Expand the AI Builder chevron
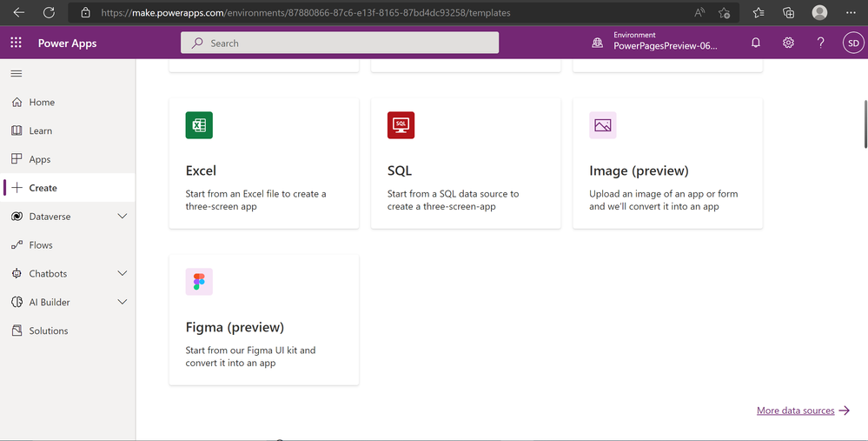This screenshot has height=441, width=868. [123, 302]
